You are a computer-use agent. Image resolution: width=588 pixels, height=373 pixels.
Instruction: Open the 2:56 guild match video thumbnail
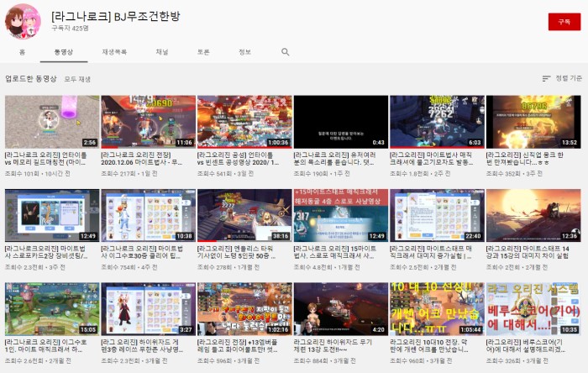click(x=52, y=122)
